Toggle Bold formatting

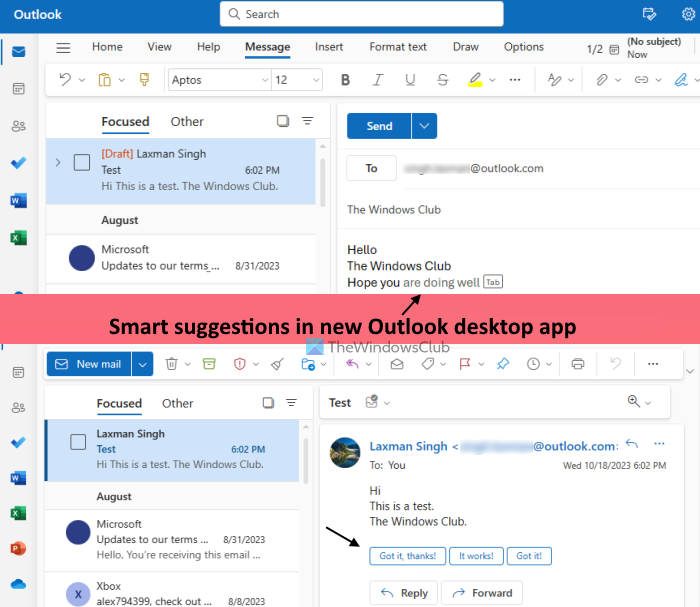(x=345, y=80)
